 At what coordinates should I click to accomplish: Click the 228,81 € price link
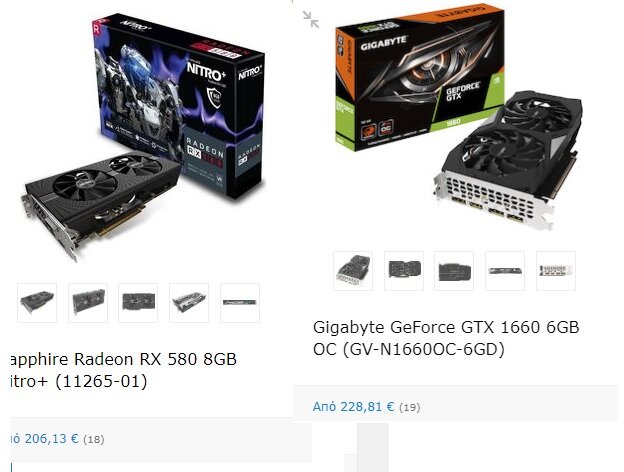click(353, 407)
